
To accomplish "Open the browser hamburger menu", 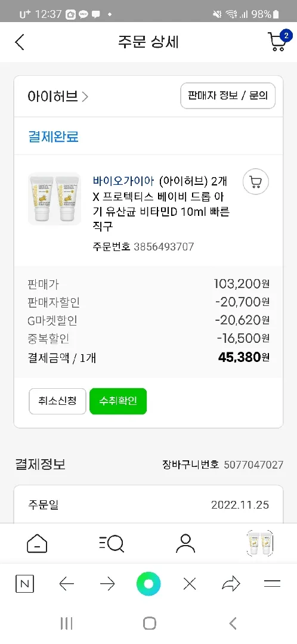I will tap(272, 584).
